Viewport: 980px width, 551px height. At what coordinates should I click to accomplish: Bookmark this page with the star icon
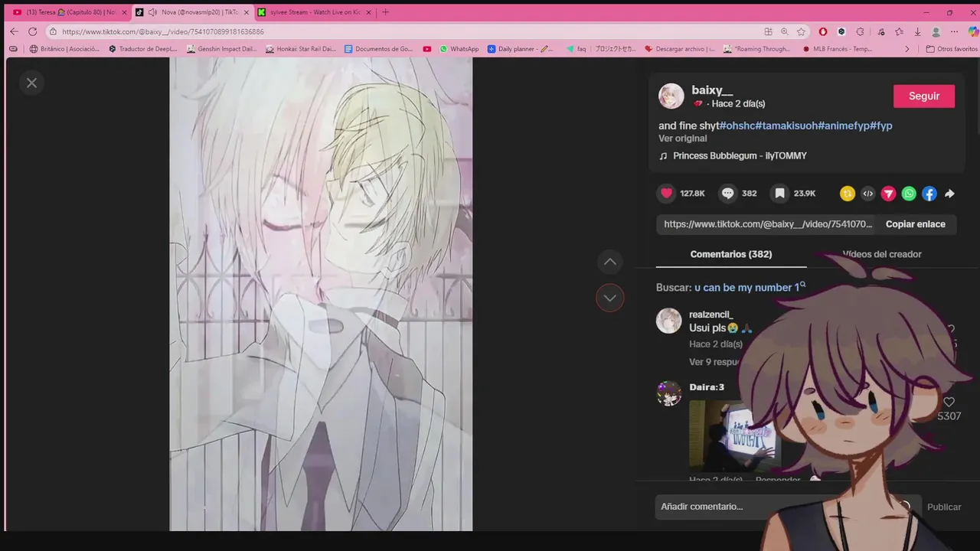tap(801, 31)
